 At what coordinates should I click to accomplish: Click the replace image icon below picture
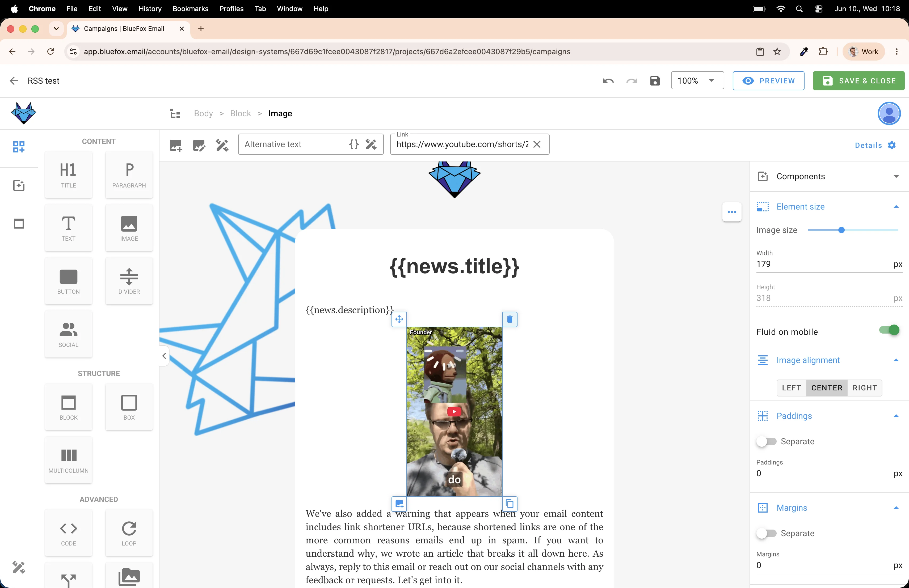pos(399,504)
